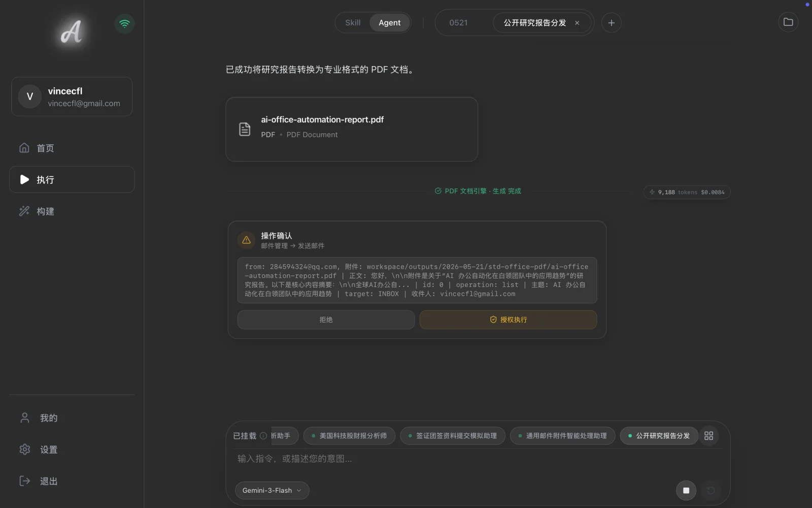Click the shield icon in 授权执行
The width and height of the screenshot is (812, 508).
493,320
